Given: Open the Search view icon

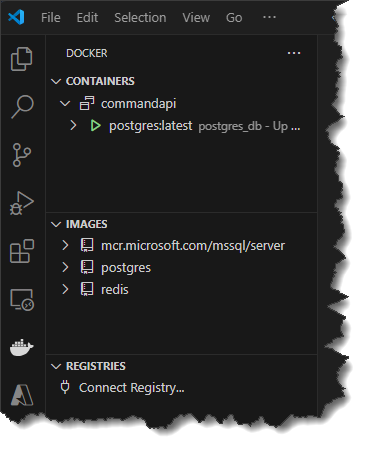Looking at the screenshot, I should coord(22,107).
